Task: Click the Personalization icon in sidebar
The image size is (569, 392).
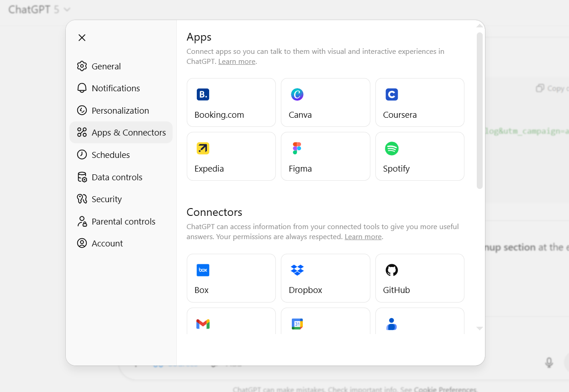Action: [x=82, y=110]
